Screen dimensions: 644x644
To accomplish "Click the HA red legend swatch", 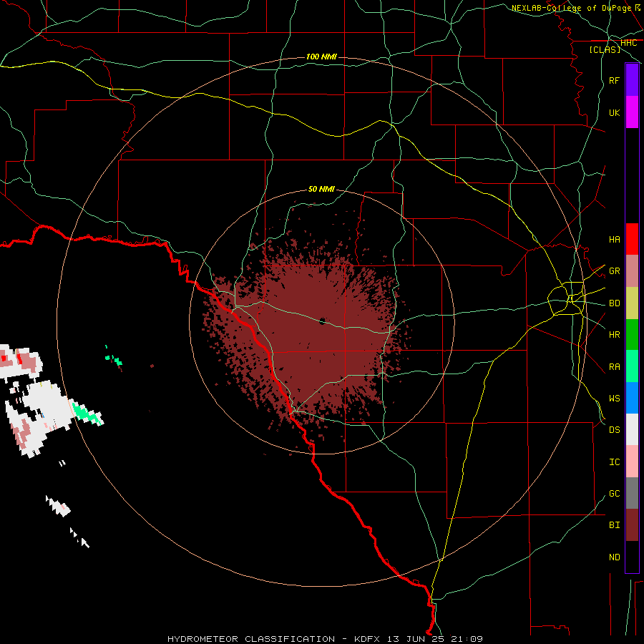I will point(632,239).
